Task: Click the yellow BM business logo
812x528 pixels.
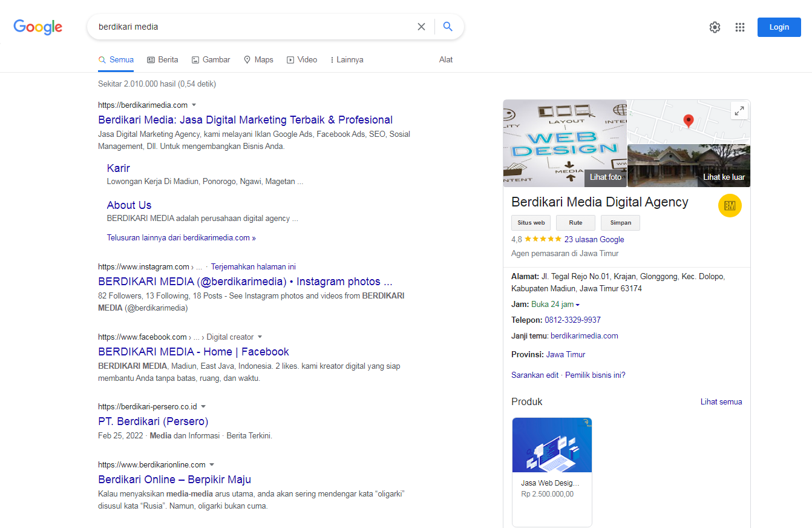Action: [730, 206]
